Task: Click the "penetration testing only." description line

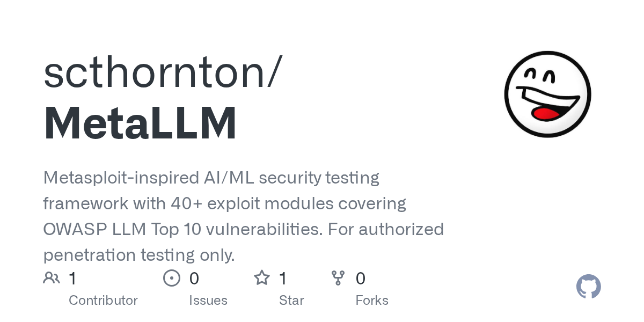Action: 139,255
